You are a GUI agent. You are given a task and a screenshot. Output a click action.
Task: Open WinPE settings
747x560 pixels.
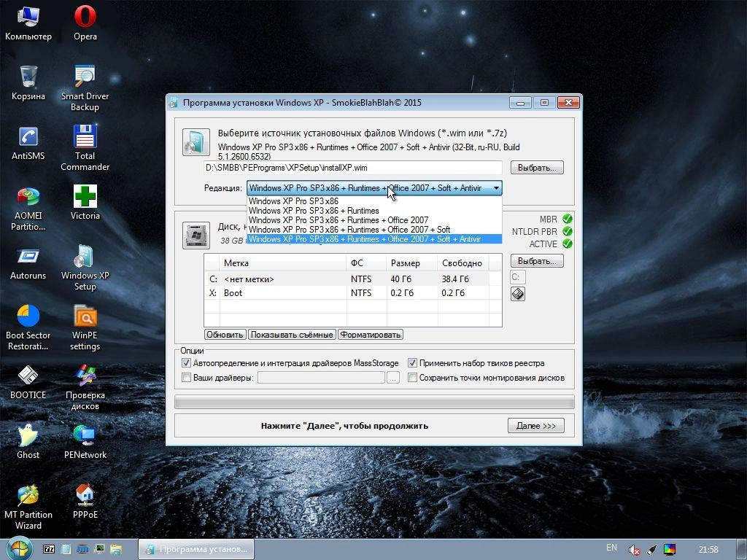point(85,328)
